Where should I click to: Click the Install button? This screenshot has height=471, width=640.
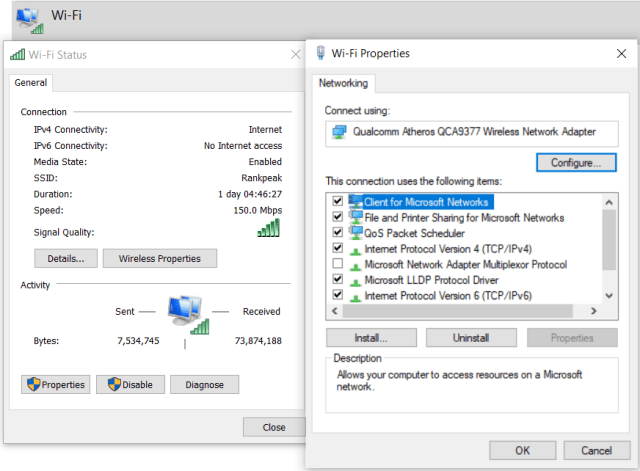tap(371, 338)
